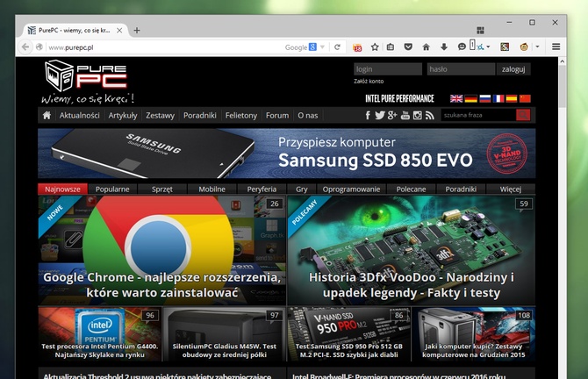Open a new browser tab
Image resolution: width=588 pixels, height=379 pixels.
137,31
